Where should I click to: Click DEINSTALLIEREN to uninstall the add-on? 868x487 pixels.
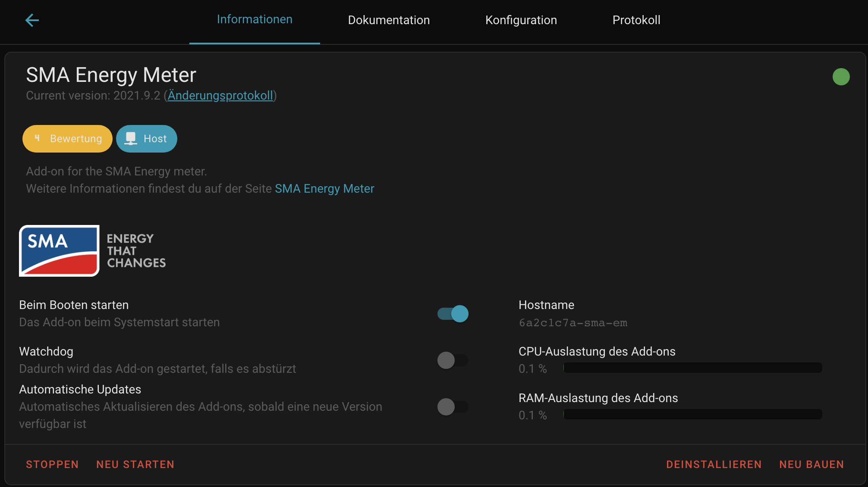pyautogui.click(x=714, y=464)
